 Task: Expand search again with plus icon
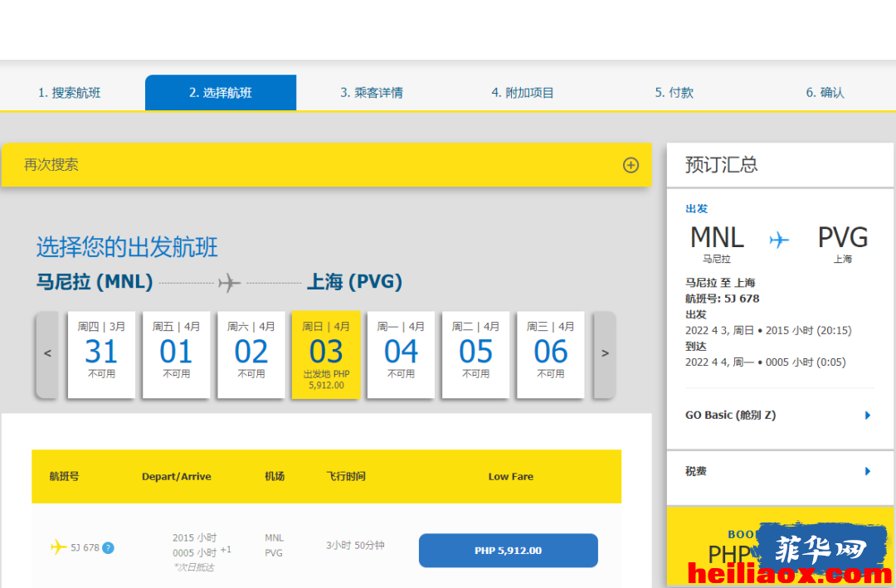pos(631,165)
